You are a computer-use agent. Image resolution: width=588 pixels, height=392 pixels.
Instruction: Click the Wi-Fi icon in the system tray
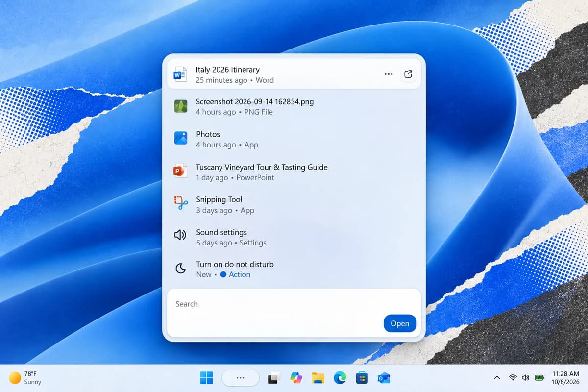click(x=513, y=378)
